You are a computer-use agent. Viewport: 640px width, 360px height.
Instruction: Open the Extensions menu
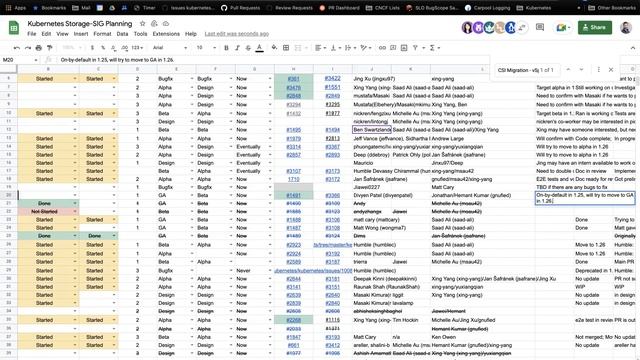point(166,34)
